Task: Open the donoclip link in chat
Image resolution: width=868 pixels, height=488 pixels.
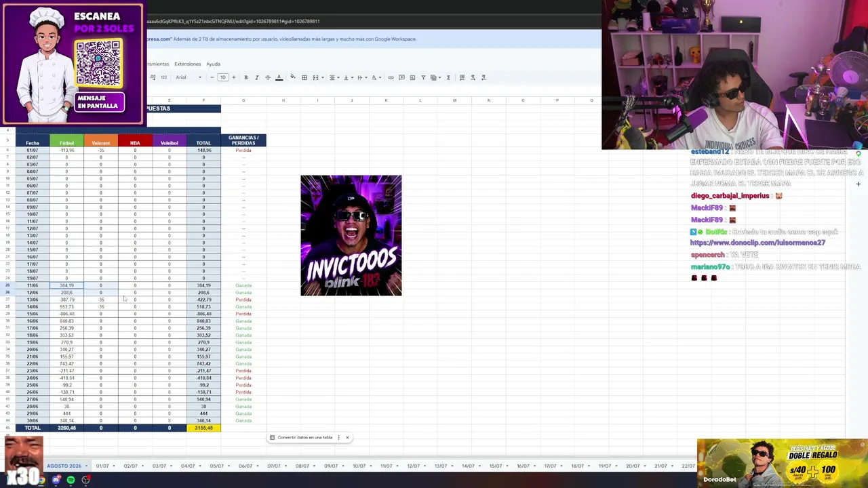Action: coord(757,243)
